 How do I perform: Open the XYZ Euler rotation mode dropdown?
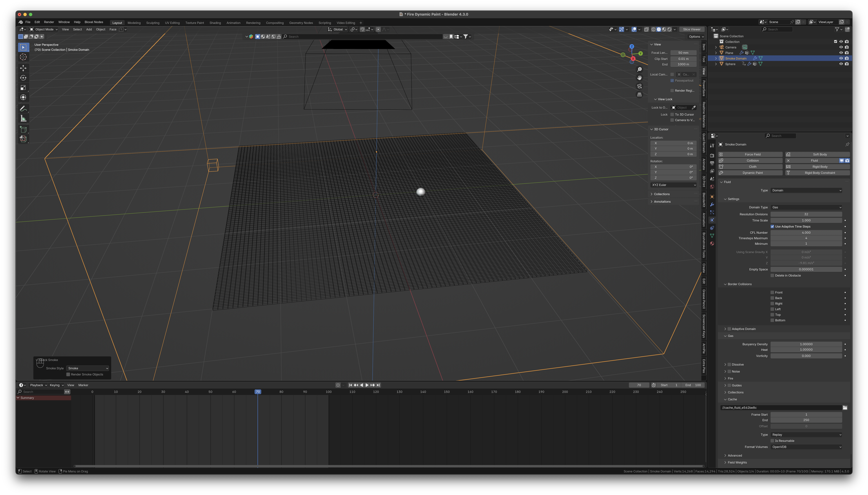[x=673, y=185]
